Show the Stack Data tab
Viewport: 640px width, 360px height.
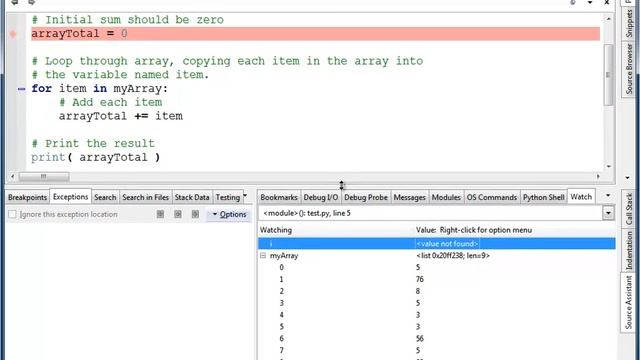192,198
